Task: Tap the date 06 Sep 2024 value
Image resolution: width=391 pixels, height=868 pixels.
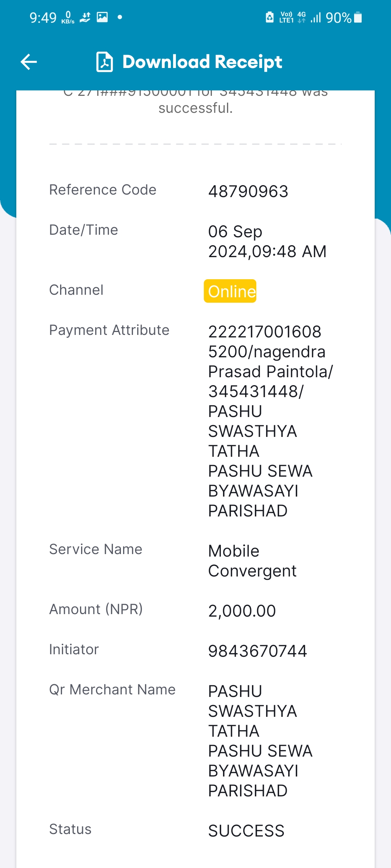Action: click(x=267, y=241)
